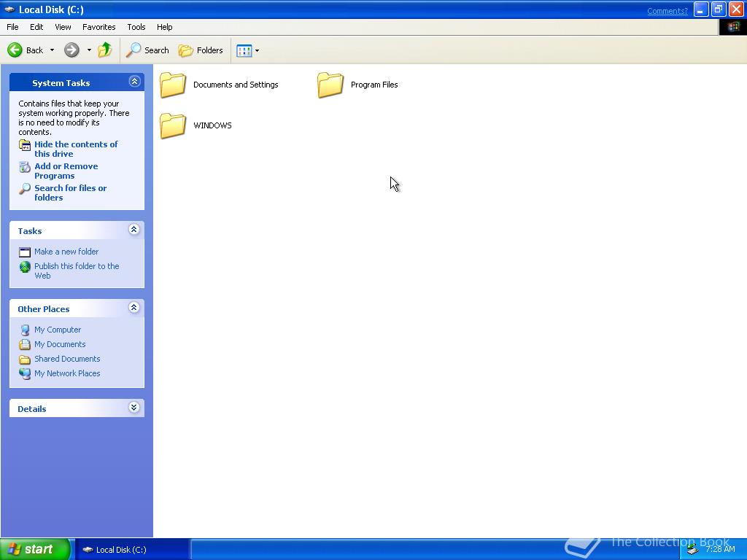The image size is (747, 560).
Task: Open the Views dropdown arrow
Action: [258, 50]
